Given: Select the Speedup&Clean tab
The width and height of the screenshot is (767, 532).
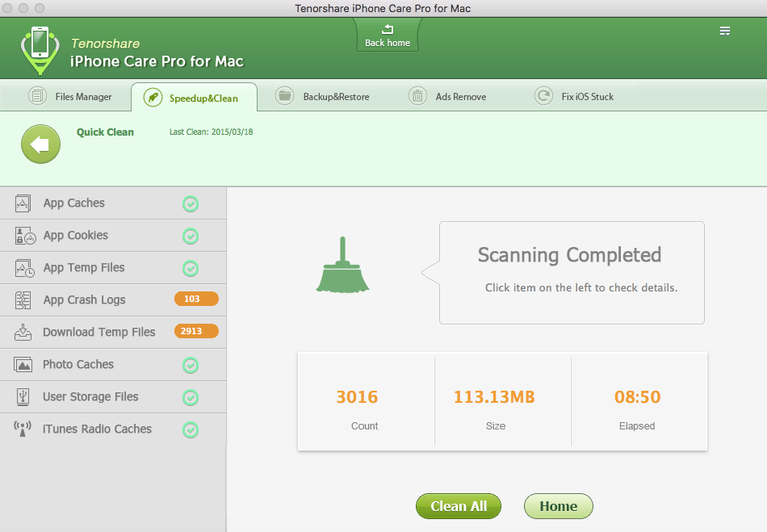Looking at the screenshot, I should (195, 98).
